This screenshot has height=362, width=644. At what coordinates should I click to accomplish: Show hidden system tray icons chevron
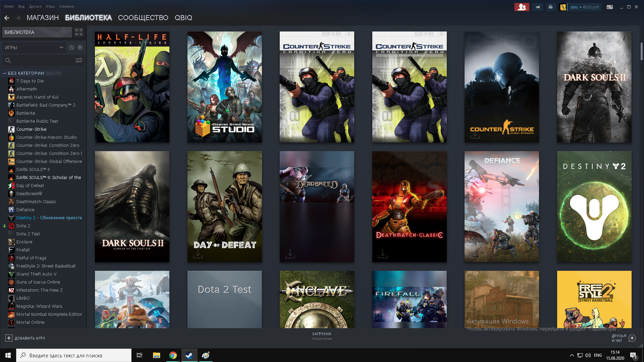(x=572, y=355)
